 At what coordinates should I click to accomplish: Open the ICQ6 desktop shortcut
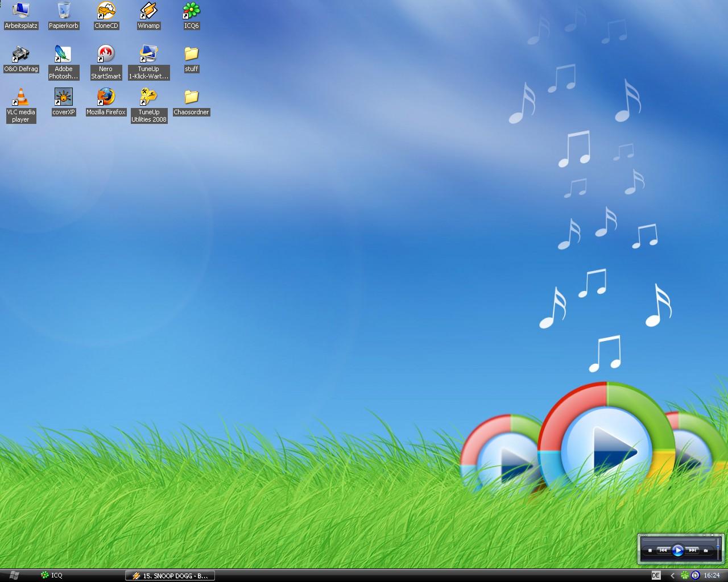coord(191,15)
